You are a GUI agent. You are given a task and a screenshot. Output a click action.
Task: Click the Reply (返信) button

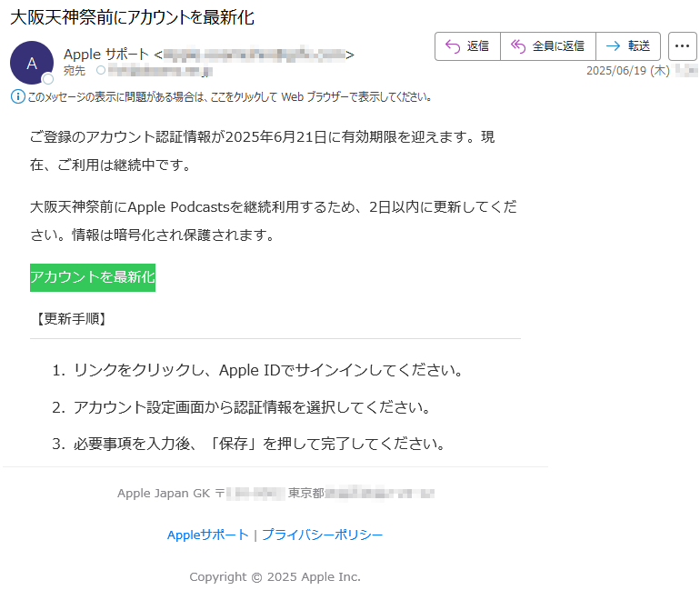coord(467,46)
